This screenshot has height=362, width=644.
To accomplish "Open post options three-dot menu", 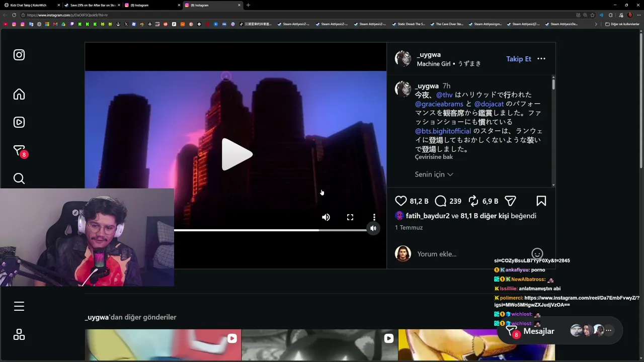I will [541, 59].
